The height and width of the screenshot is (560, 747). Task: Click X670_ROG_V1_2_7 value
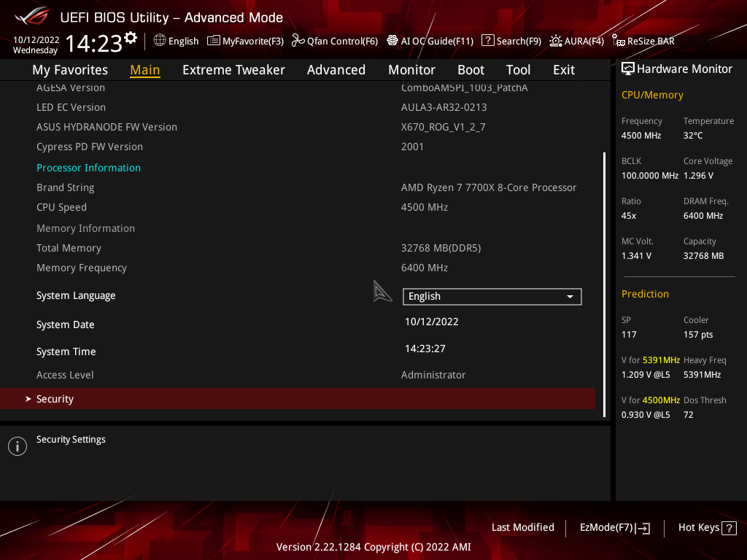tap(443, 127)
